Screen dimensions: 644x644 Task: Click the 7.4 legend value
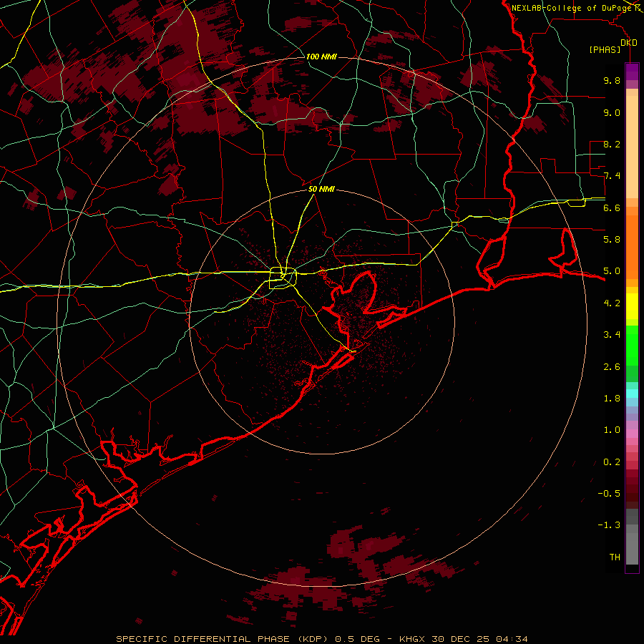pos(612,176)
